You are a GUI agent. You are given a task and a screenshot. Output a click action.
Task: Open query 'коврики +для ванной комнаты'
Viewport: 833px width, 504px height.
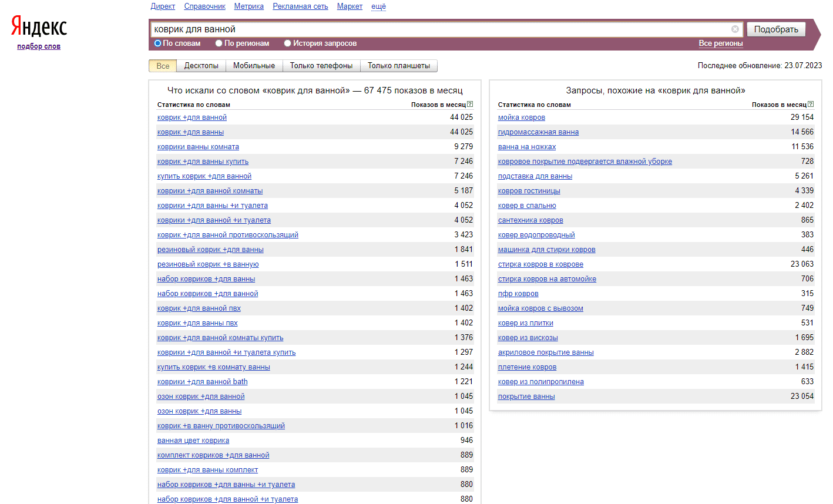(x=210, y=191)
